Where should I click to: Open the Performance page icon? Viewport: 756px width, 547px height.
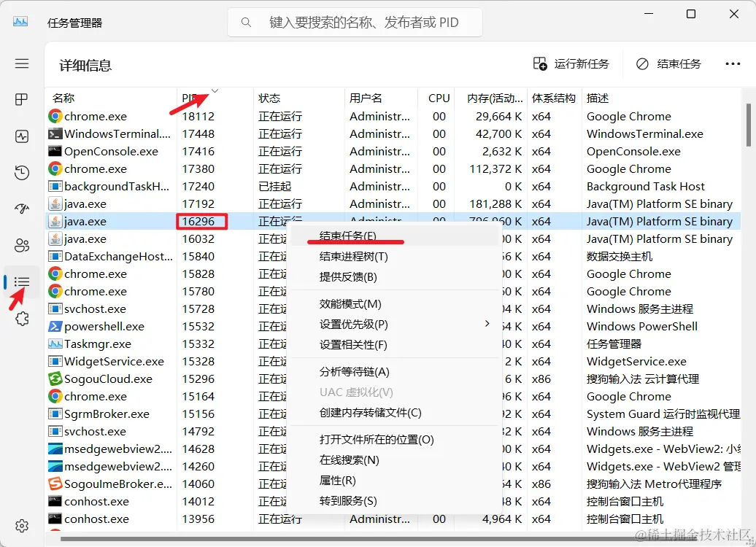coord(22,136)
